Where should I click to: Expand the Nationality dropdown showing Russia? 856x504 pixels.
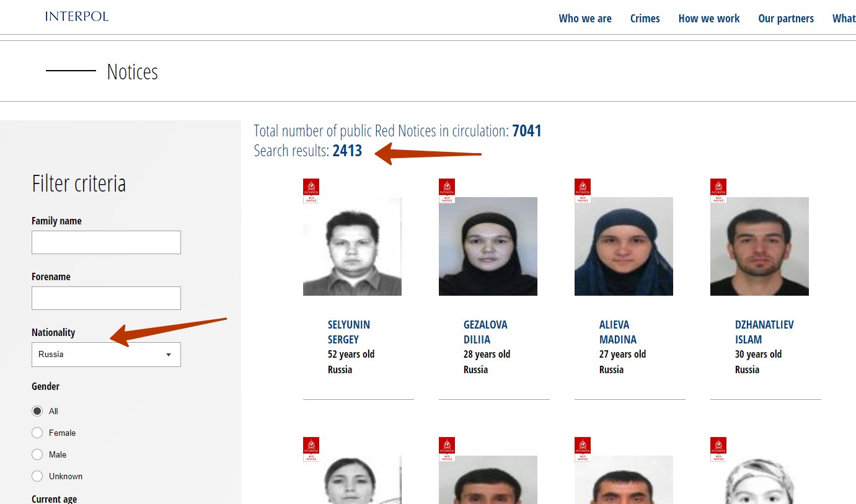106,355
